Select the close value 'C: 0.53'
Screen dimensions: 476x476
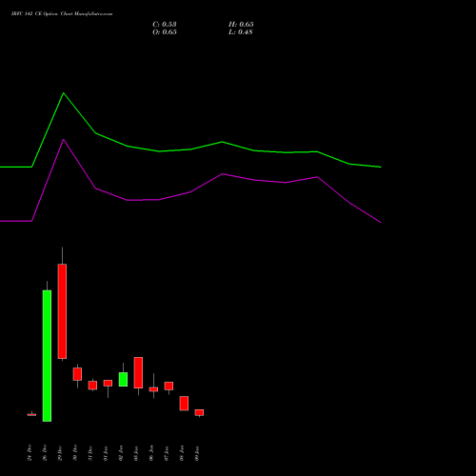tap(165, 25)
